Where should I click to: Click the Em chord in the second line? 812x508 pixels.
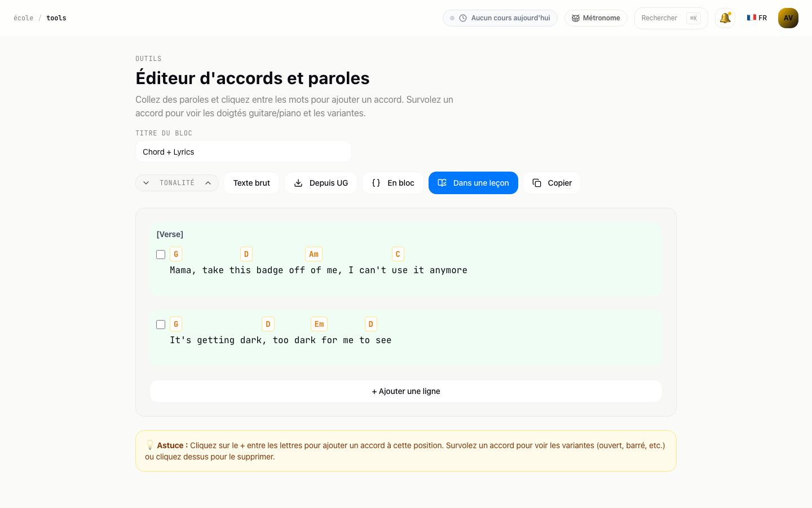319,324
